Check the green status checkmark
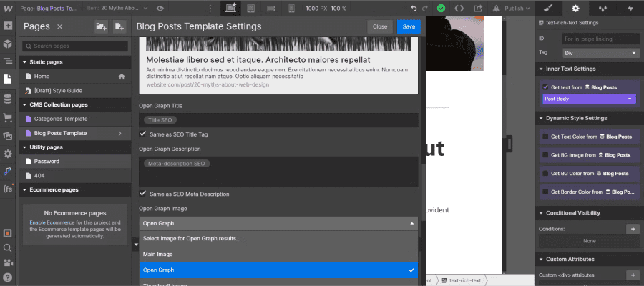Viewport: 644px width, 286px height. [441, 8]
